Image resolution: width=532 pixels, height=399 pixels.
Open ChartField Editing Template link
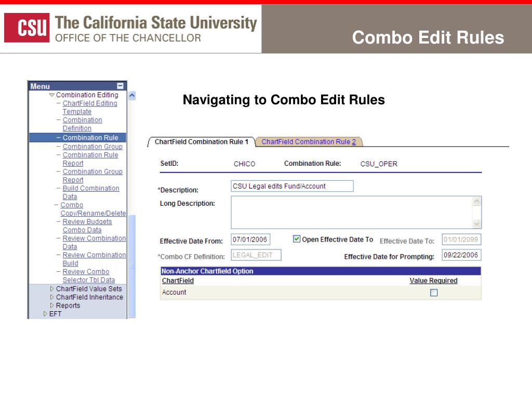(x=90, y=107)
